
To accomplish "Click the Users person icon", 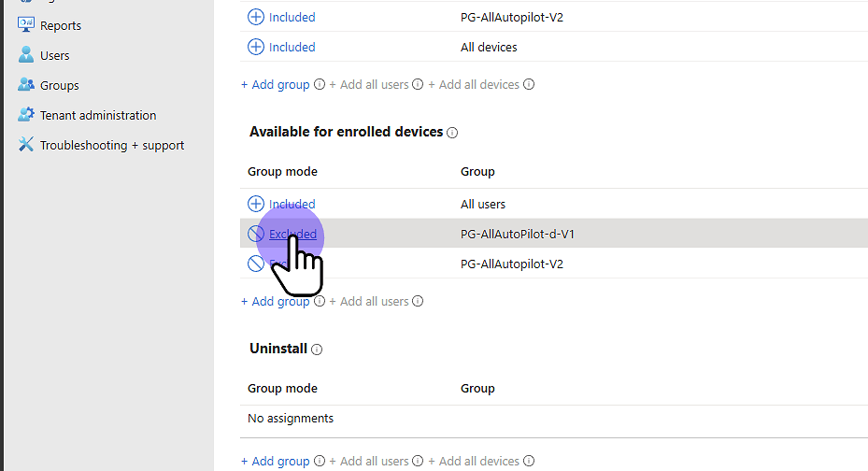I will [x=25, y=54].
